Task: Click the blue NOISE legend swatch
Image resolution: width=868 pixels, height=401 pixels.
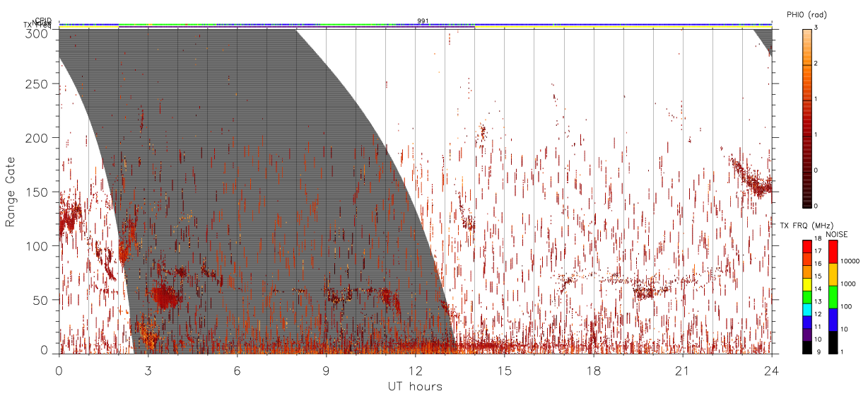Action: pyautogui.click(x=833, y=320)
